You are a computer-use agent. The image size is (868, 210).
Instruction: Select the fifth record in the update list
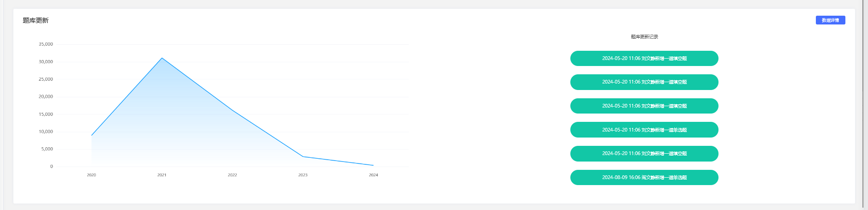point(644,154)
